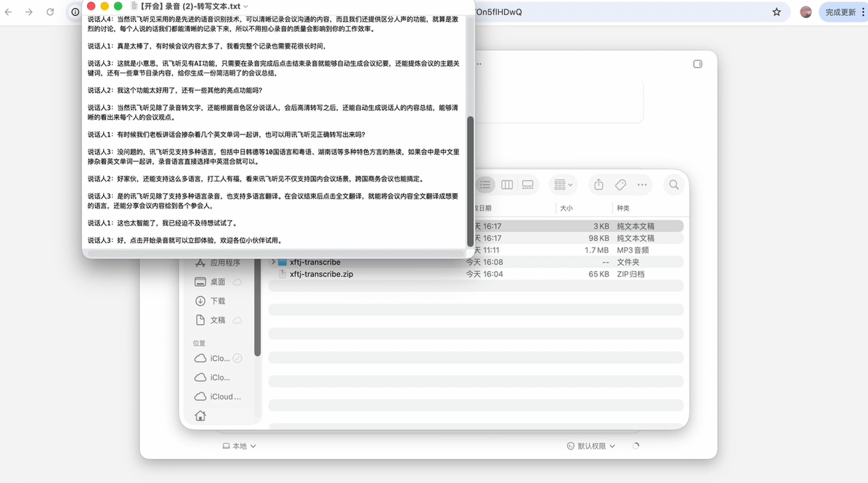Select the xftj-transcribe.zip file
Viewport: 868px width, 483px height.
pos(321,274)
